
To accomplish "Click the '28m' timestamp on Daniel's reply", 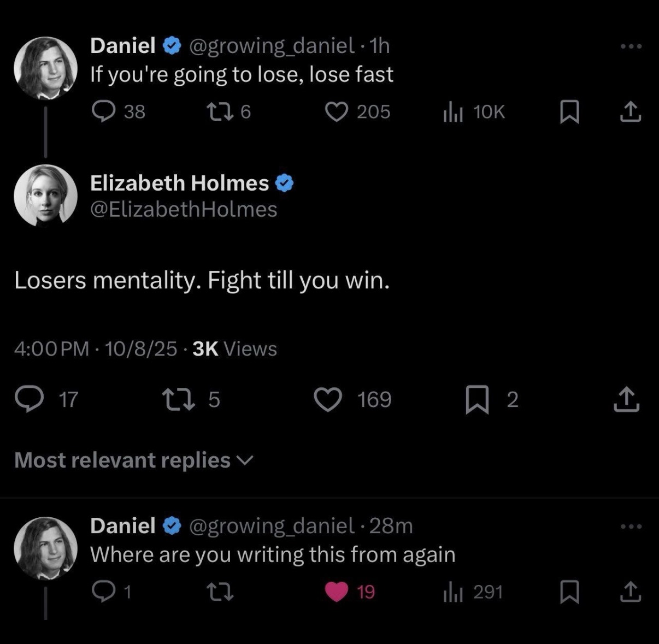I will pyautogui.click(x=390, y=525).
